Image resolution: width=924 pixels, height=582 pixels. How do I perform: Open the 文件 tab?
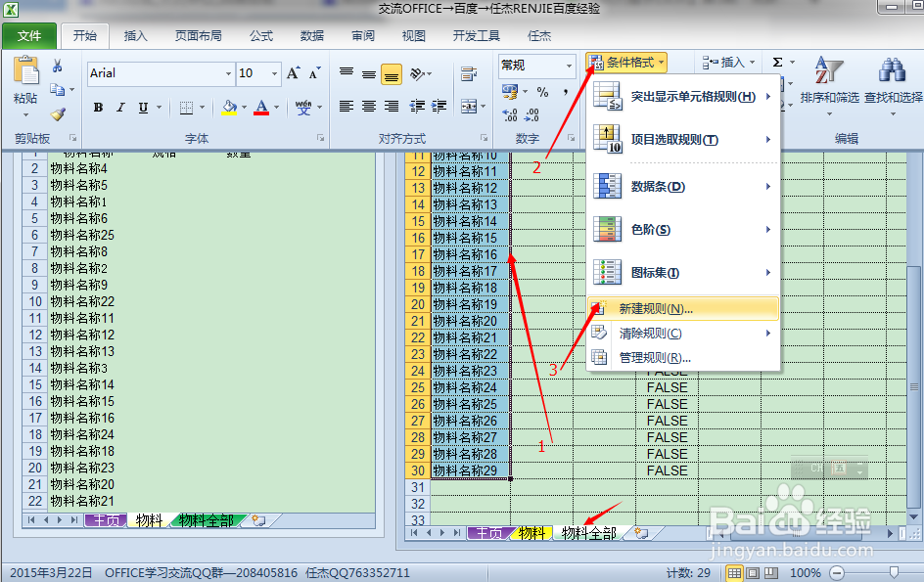coord(29,36)
